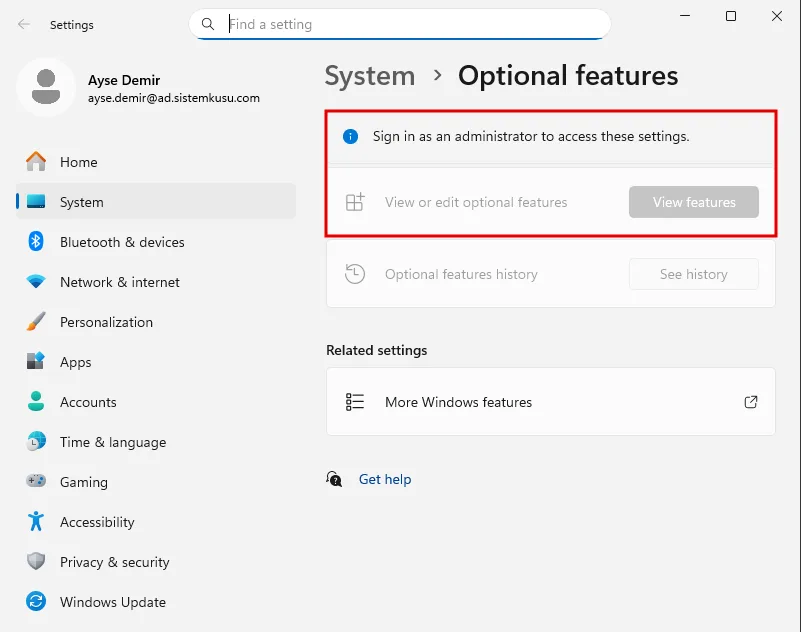The width and height of the screenshot is (801, 632).
Task: Click the Get help chat icon
Action: point(334,479)
